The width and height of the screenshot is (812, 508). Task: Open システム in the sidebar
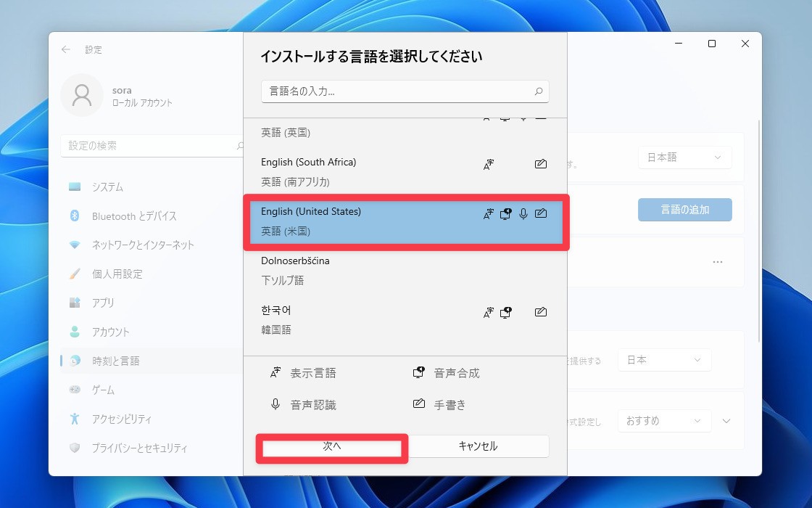[x=150, y=187]
